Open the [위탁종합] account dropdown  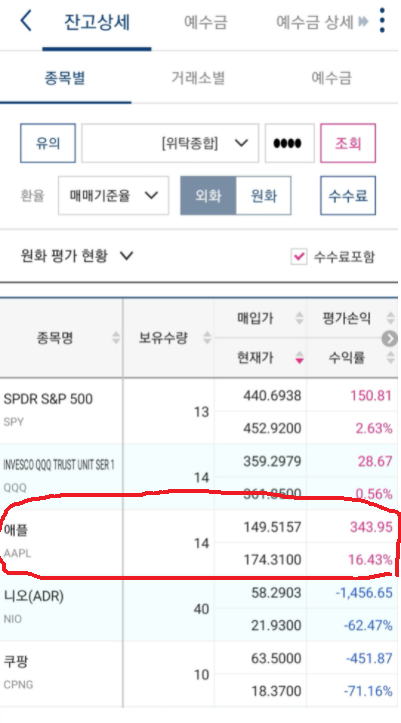click(x=170, y=143)
